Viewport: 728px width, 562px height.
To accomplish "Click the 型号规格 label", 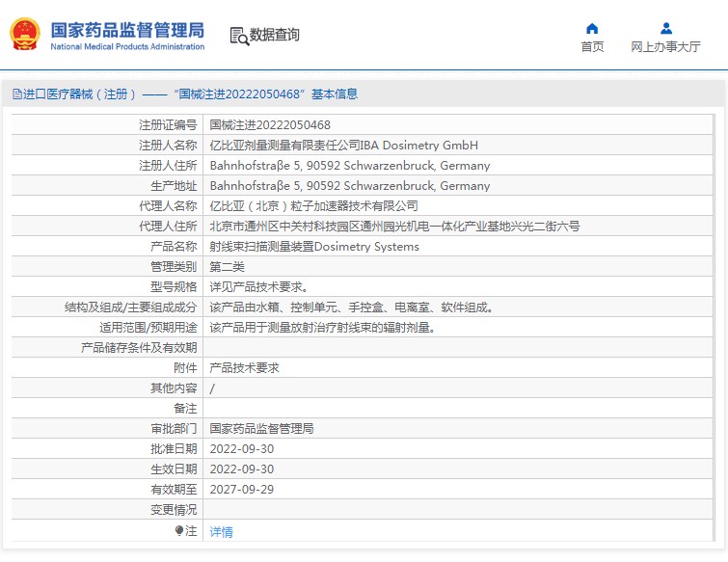I will pyautogui.click(x=174, y=287).
